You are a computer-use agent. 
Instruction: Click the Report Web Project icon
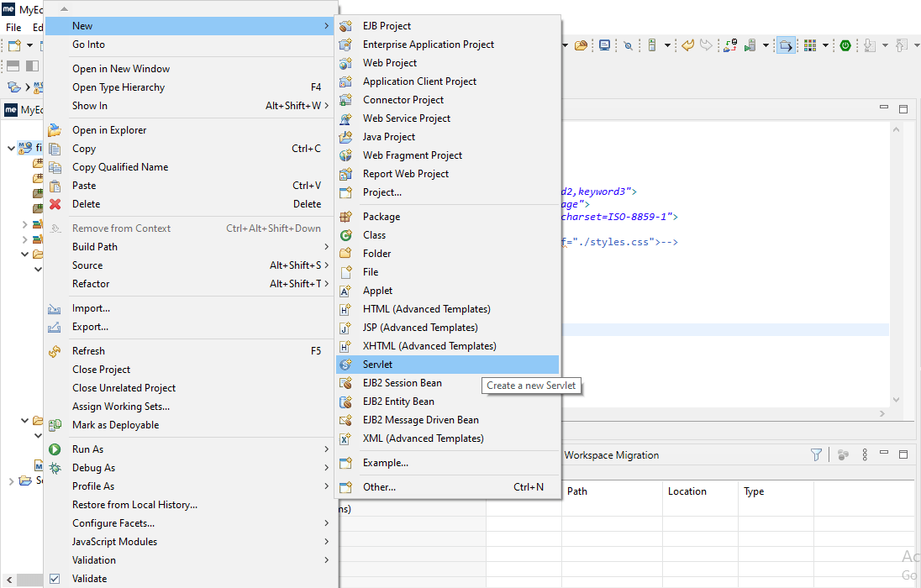click(x=346, y=174)
